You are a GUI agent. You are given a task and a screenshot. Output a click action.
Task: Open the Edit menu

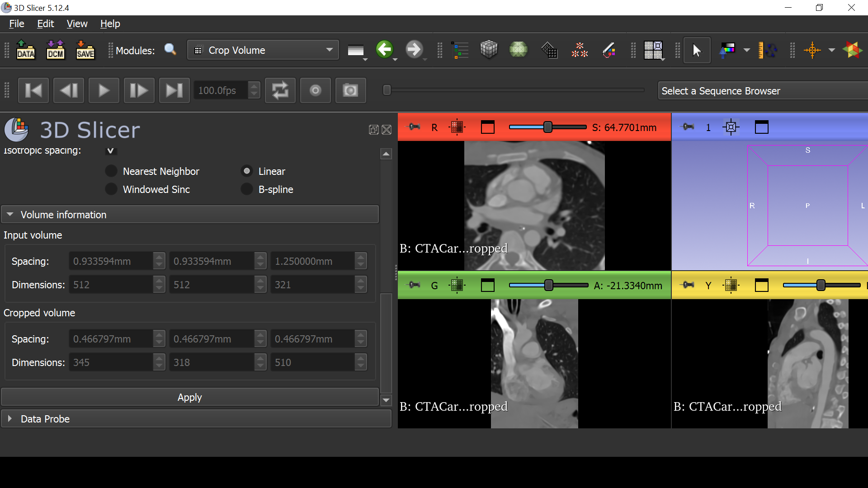46,24
